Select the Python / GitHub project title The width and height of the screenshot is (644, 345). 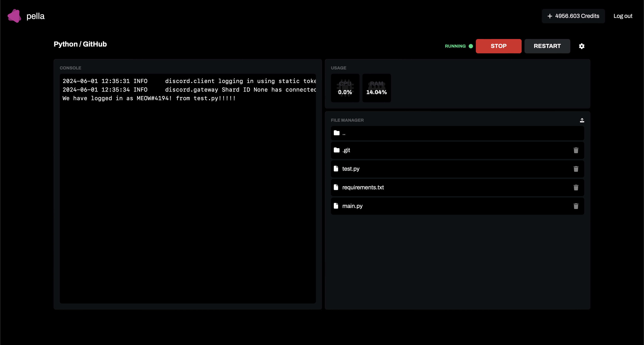80,44
